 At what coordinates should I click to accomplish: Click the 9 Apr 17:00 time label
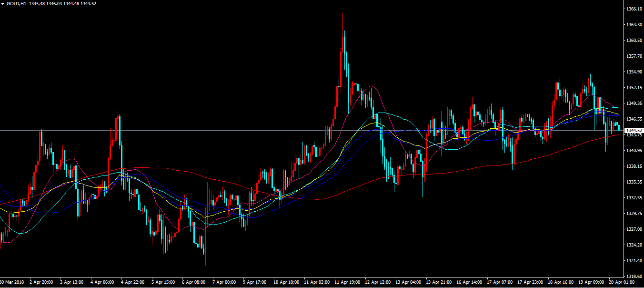pyautogui.click(x=255, y=282)
